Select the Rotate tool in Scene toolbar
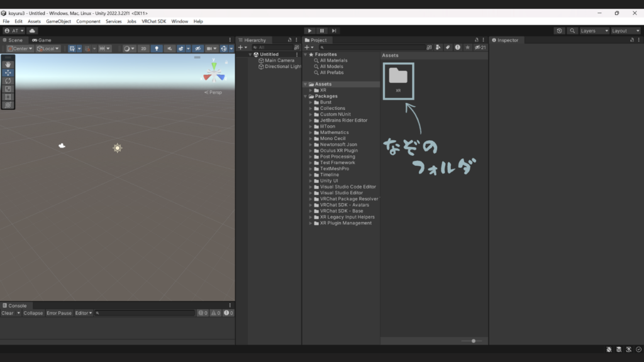Screen dimensions: 644x362 (x=8, y=80)
